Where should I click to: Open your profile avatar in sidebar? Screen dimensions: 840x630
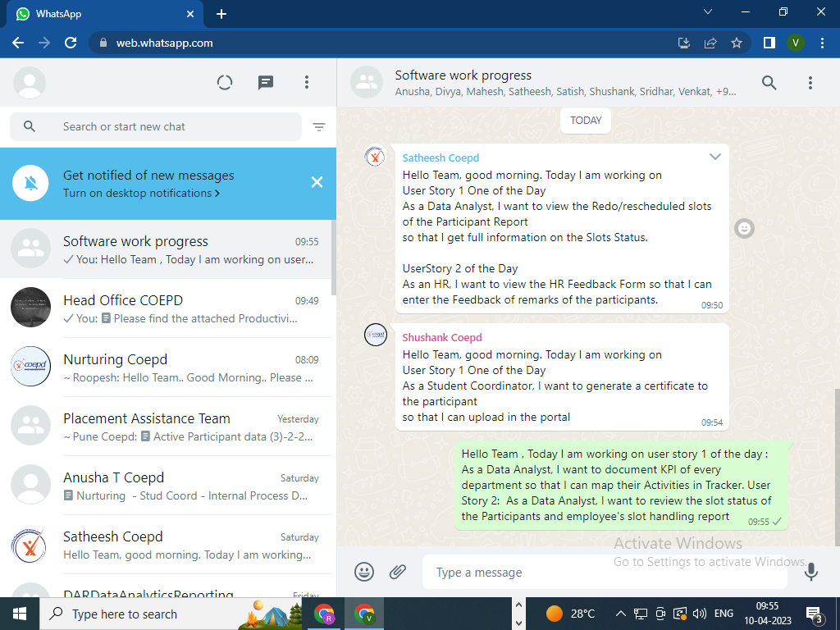point(30,82)
